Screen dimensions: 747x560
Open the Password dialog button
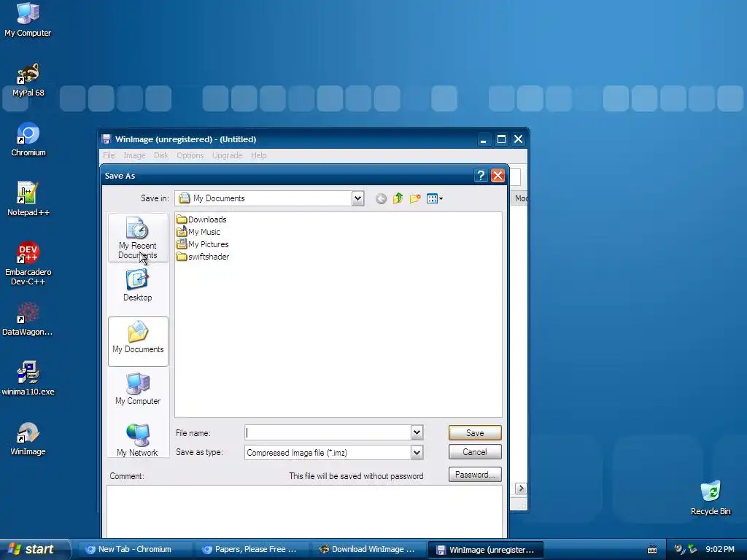475,474
